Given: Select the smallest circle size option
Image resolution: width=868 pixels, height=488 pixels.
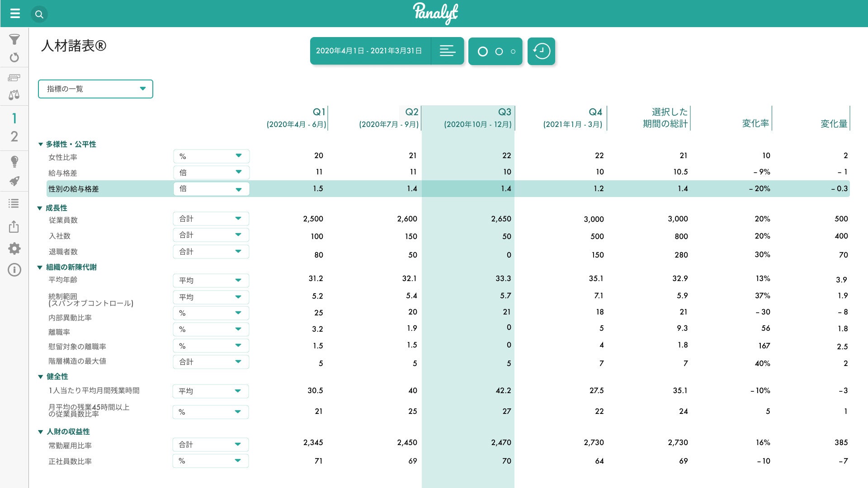Looking at the screenshot, I should (513, 52).
